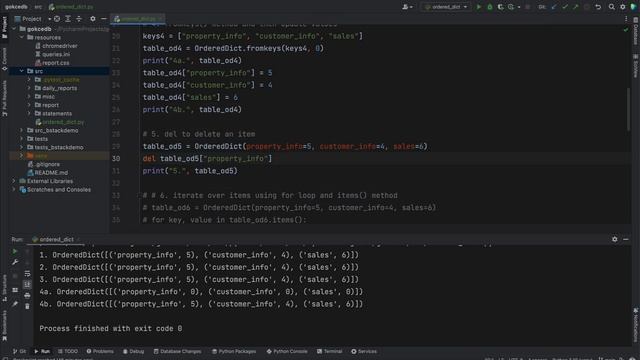
Task: Click the editor vertical scrollbar thumb
Action: 628,109
